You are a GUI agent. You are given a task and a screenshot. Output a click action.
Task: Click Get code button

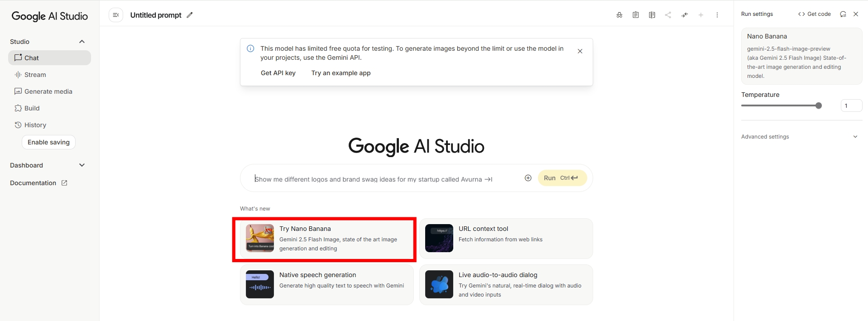coord(815,14)
